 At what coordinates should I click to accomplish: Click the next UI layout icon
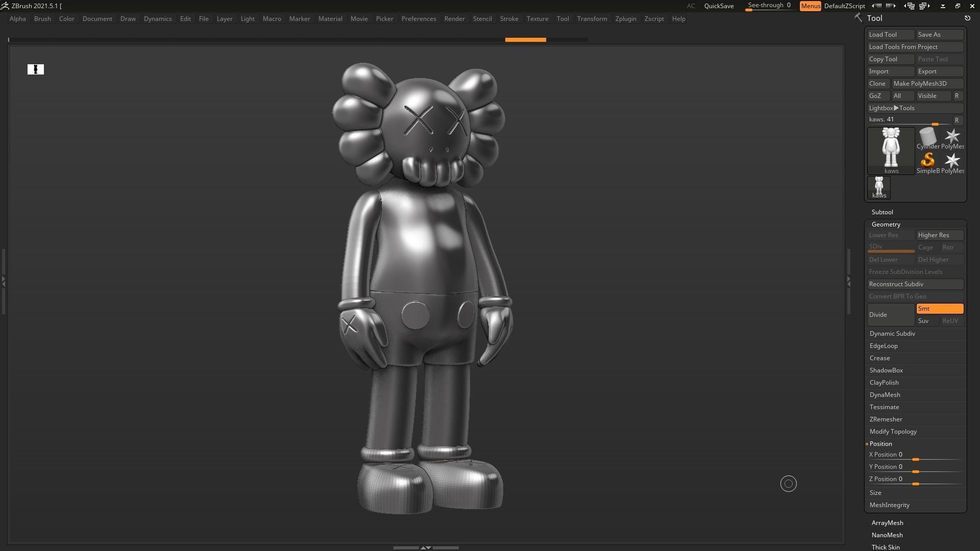coord(924,6)
